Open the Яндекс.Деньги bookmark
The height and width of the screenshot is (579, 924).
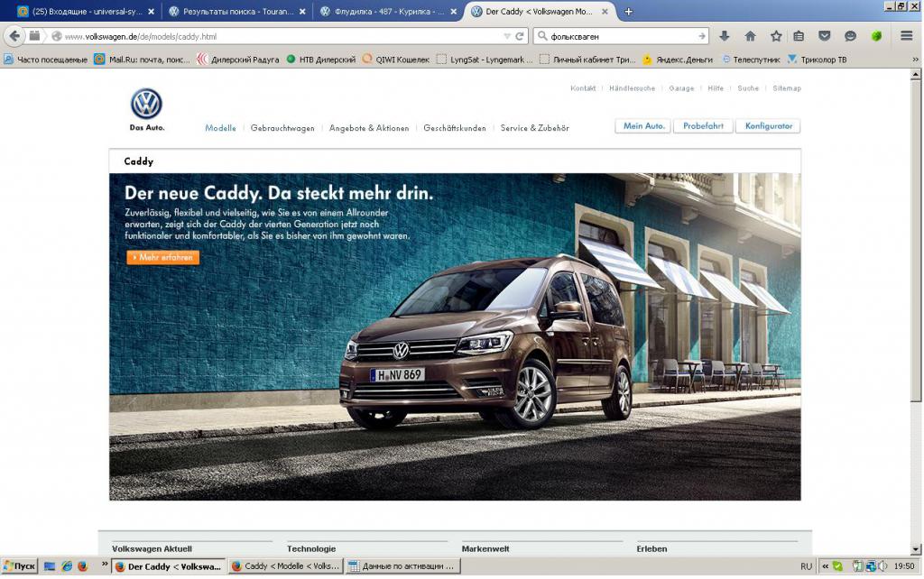677,60
